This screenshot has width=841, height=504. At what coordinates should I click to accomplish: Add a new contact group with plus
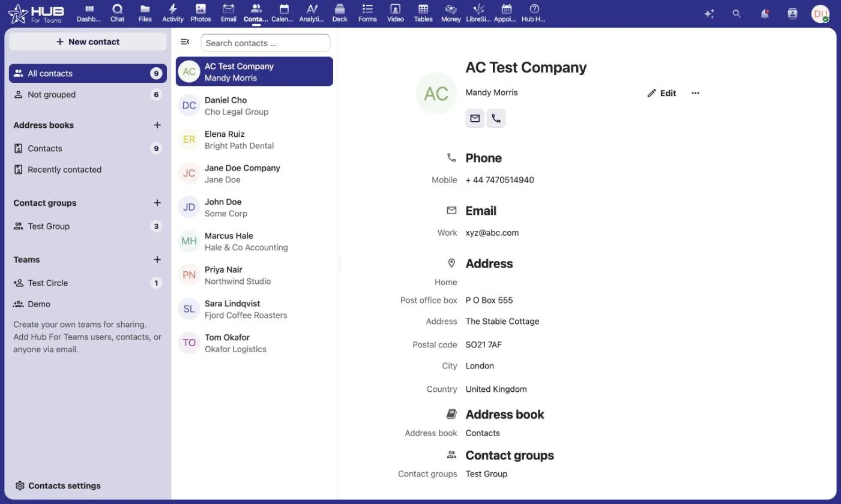click(x=157, y=203)
